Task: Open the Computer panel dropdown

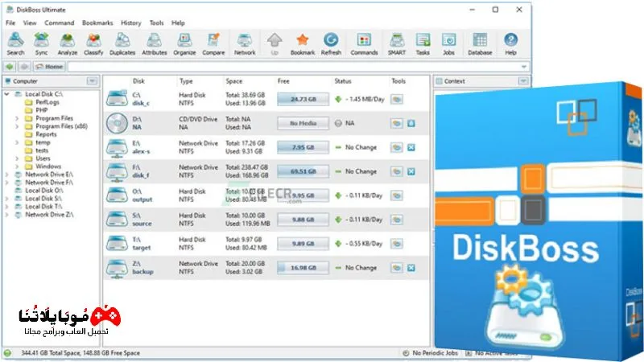Action: click(x=93, y=81)
